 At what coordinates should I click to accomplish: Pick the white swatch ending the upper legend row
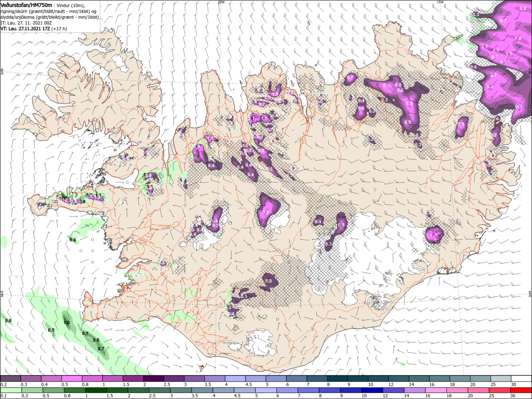521,379
